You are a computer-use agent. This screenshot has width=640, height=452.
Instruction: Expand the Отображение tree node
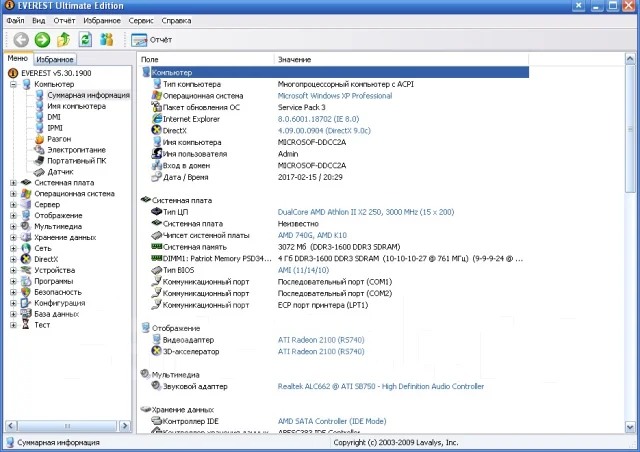[13, 216]
